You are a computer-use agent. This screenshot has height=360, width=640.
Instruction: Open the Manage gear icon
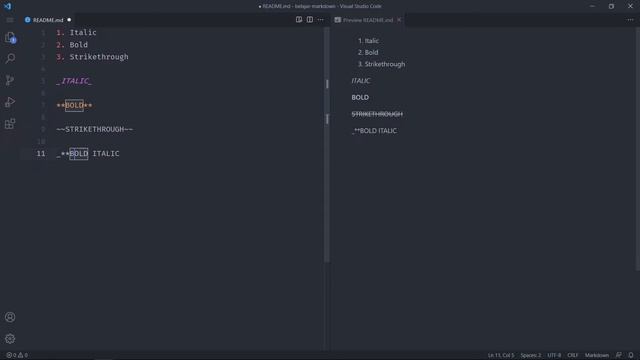pyautogui.click(x=10, y=339)
